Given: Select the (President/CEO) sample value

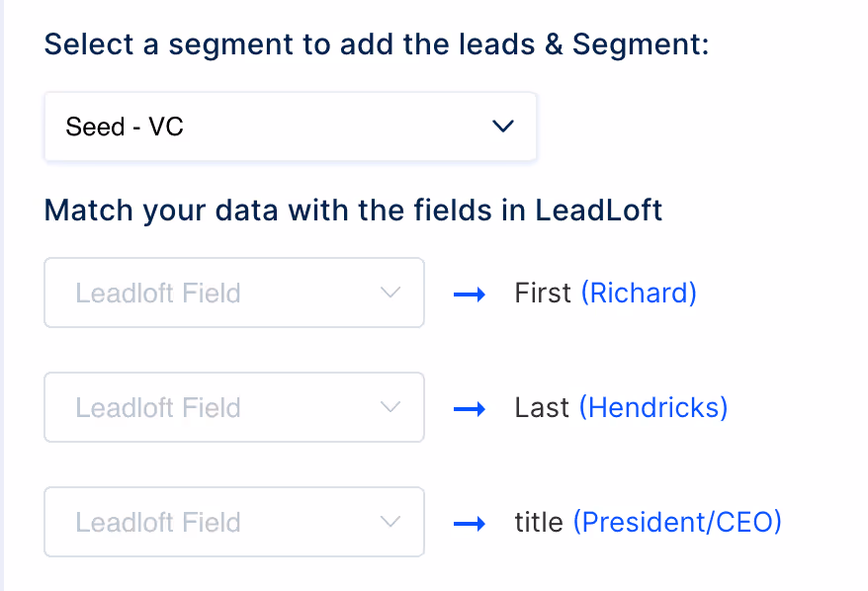Looking at the screenshot, I should 677,522.
